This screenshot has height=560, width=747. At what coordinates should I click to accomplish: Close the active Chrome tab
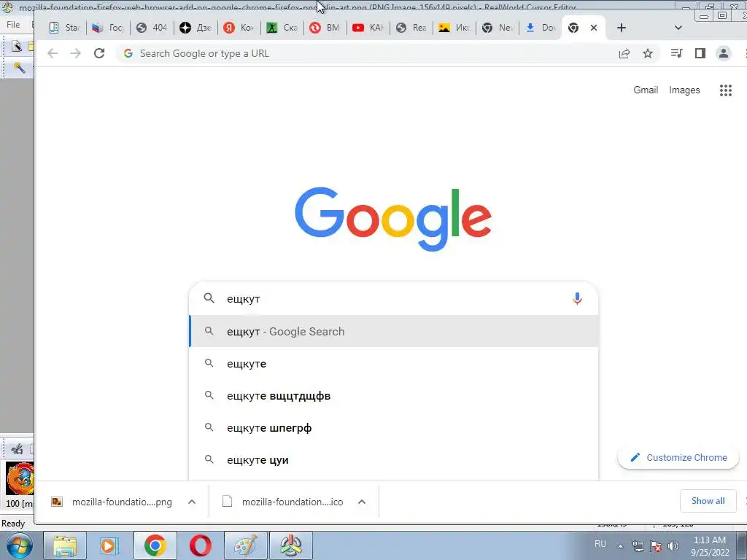point(594,28)
